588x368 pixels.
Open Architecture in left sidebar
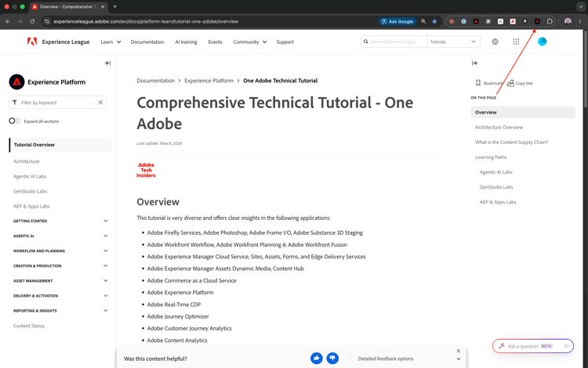26,161
